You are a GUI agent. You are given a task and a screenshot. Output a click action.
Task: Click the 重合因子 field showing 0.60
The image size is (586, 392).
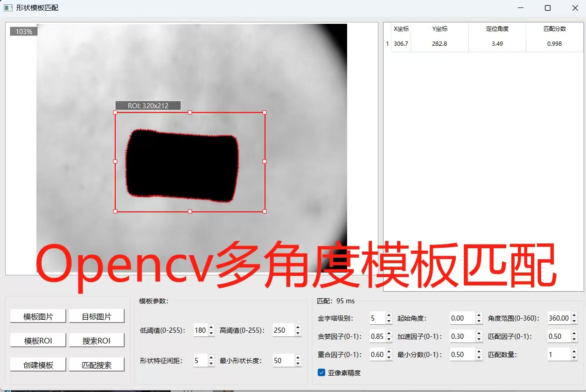377,355
